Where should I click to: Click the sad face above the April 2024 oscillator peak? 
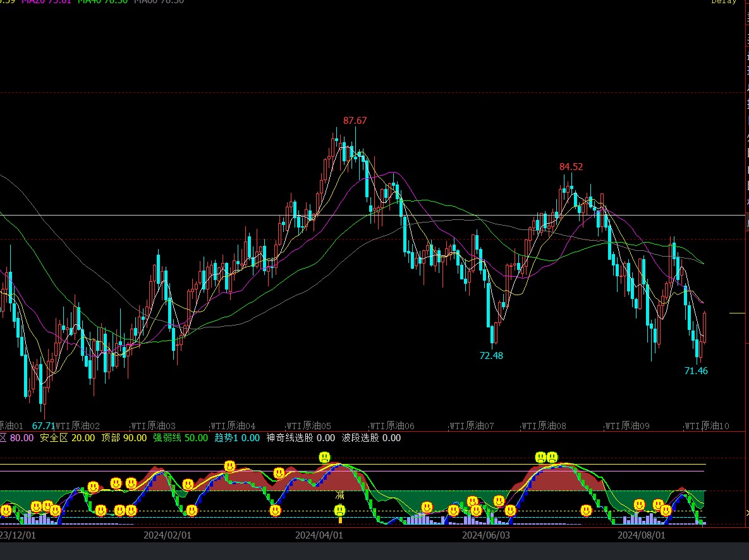point(325,457)
